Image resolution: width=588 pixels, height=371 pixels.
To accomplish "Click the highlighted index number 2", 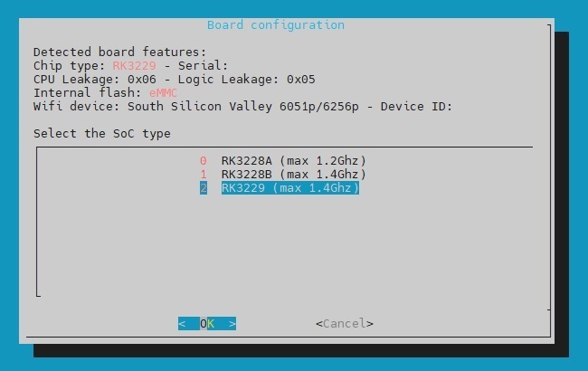I will click(204, 188).
